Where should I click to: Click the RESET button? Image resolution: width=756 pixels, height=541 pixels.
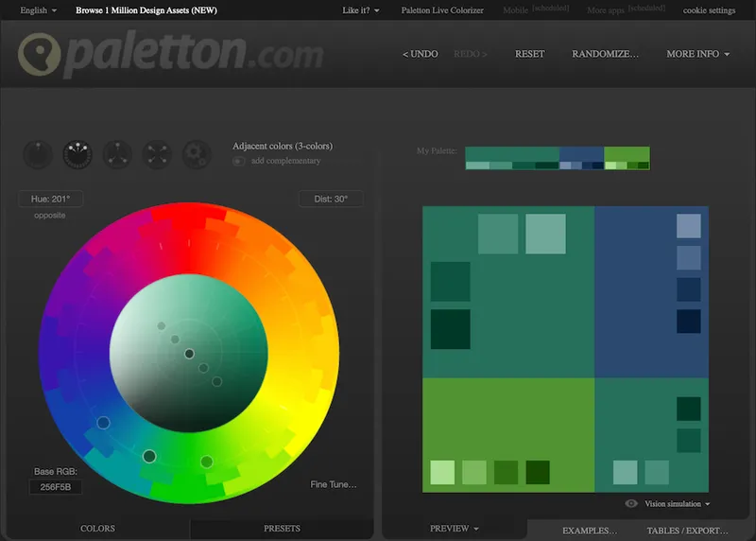(x=530, y=54)
